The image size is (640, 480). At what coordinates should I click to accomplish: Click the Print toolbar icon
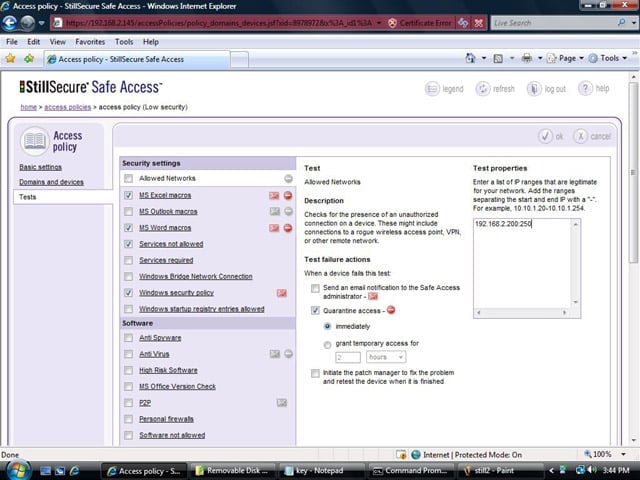pyautogui.click(x=527, y=58)
